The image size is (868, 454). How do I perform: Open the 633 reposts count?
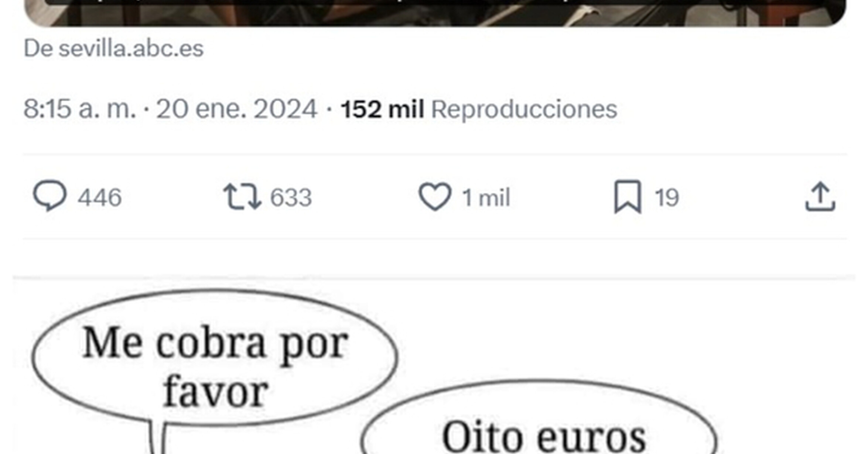(291, 197)
